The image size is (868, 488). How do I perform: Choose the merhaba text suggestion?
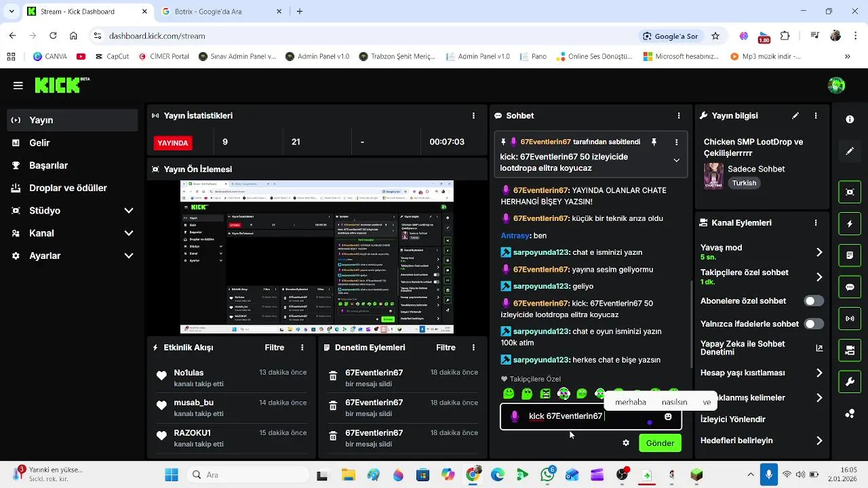coord(631,402)
